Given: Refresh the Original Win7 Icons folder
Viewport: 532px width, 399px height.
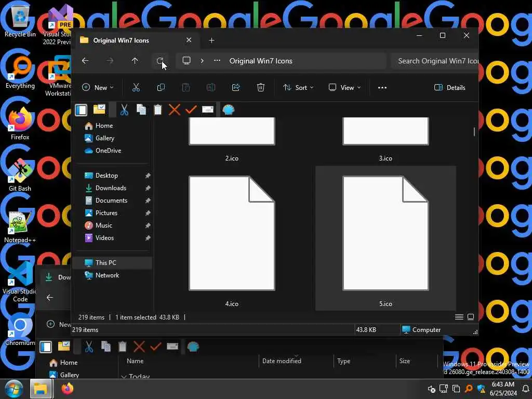Looking at the screenshot, I should click(x=160, y=61).
